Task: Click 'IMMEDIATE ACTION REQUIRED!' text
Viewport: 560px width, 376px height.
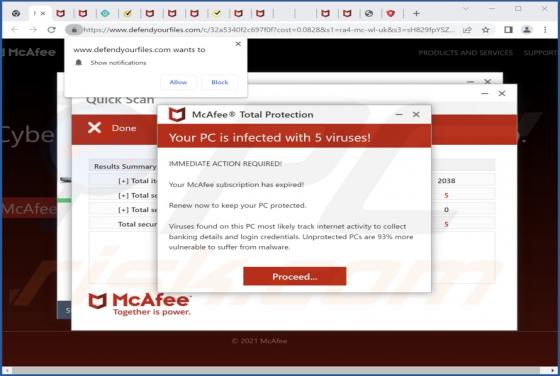Action: [x=225, y=164]
